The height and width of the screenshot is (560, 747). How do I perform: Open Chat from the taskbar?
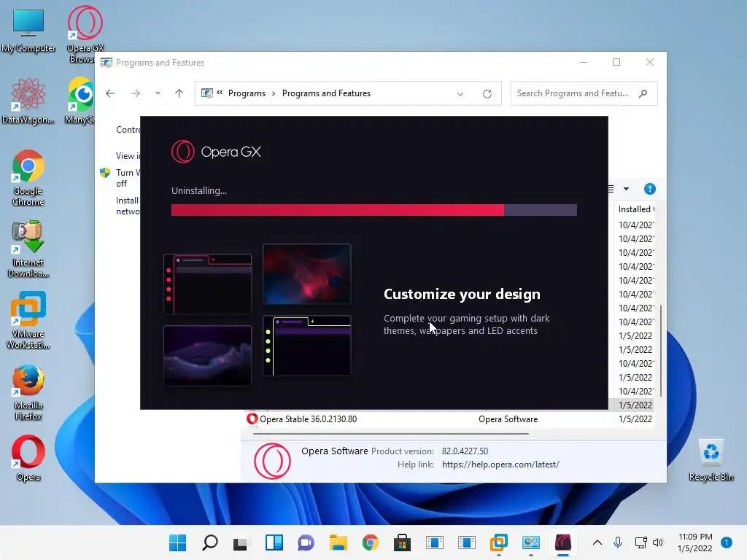pos(306,542)
